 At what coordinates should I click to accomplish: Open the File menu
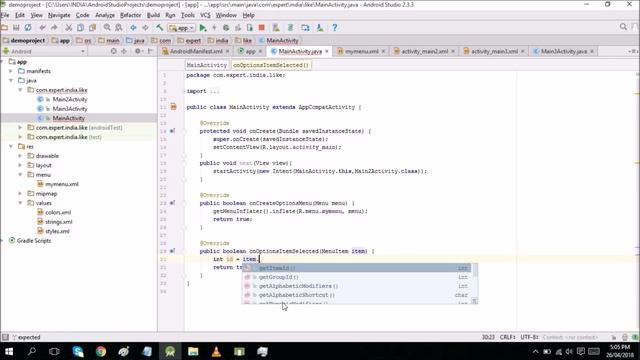[5, 15]
